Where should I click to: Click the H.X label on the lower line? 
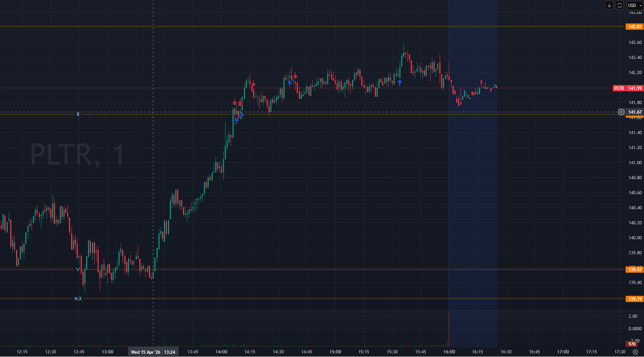[x=78, y=299]
